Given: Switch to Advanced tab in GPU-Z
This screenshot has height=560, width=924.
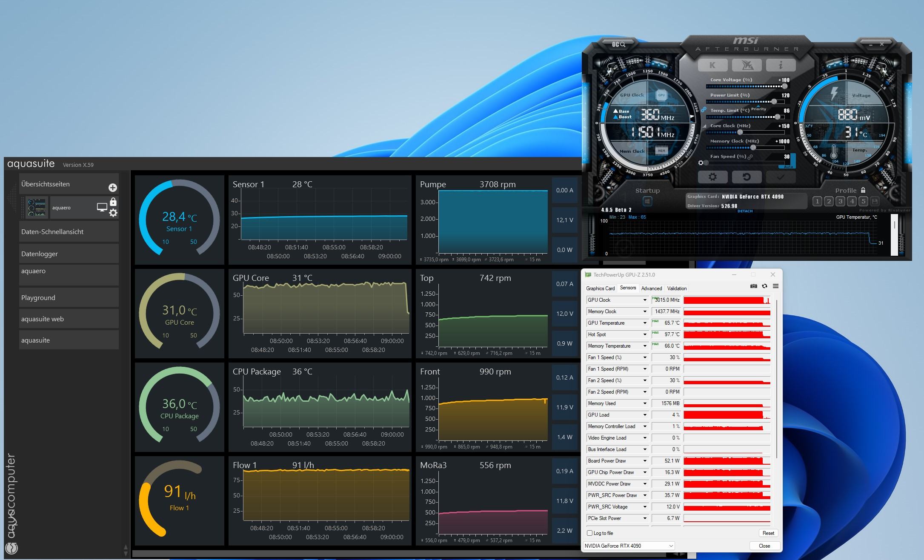Looking at the screenshot, I should pos(651,289).
